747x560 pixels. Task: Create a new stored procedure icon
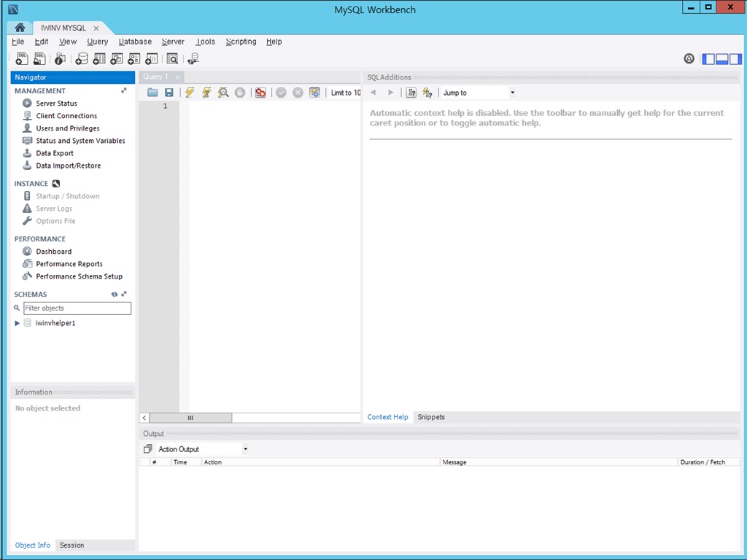[x=134, y=58]
